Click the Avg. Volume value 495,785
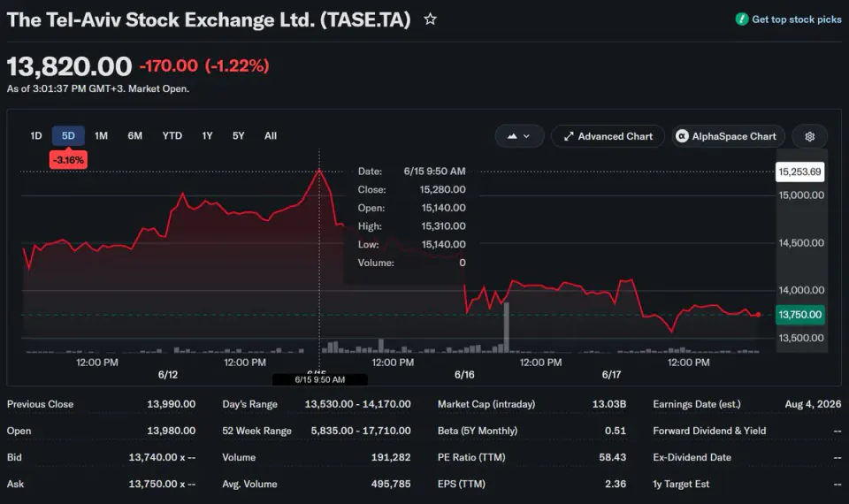 point(391,484)
